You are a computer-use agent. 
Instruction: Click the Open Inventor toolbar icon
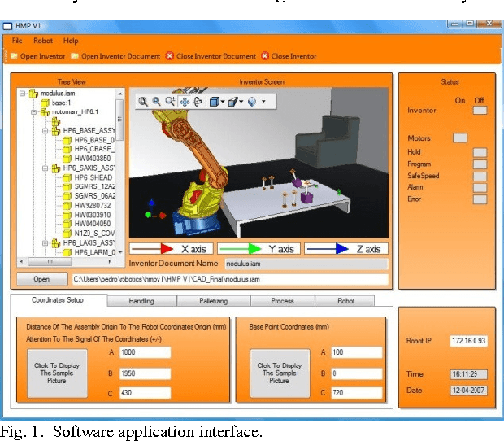[x=14, y=56]
